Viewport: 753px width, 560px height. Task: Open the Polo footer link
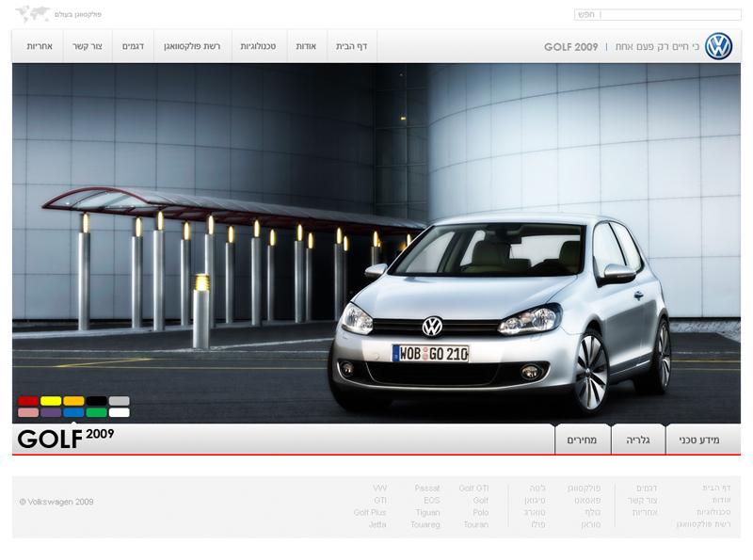click(481, 512)
